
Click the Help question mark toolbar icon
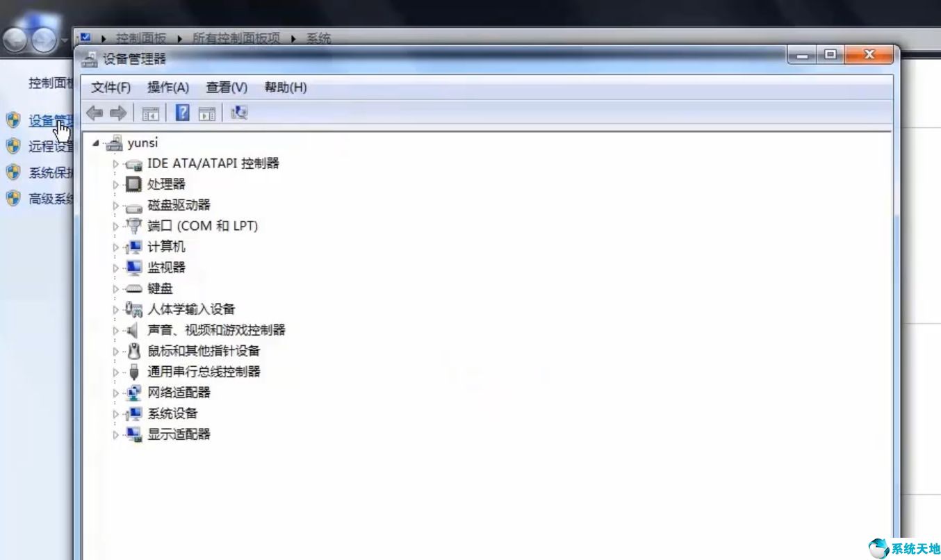[x=181, y=113]
